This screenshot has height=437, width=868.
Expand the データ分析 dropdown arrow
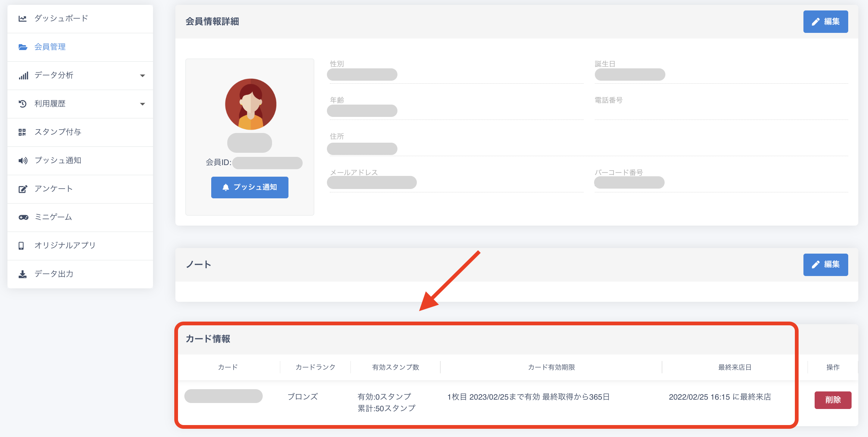142,75
